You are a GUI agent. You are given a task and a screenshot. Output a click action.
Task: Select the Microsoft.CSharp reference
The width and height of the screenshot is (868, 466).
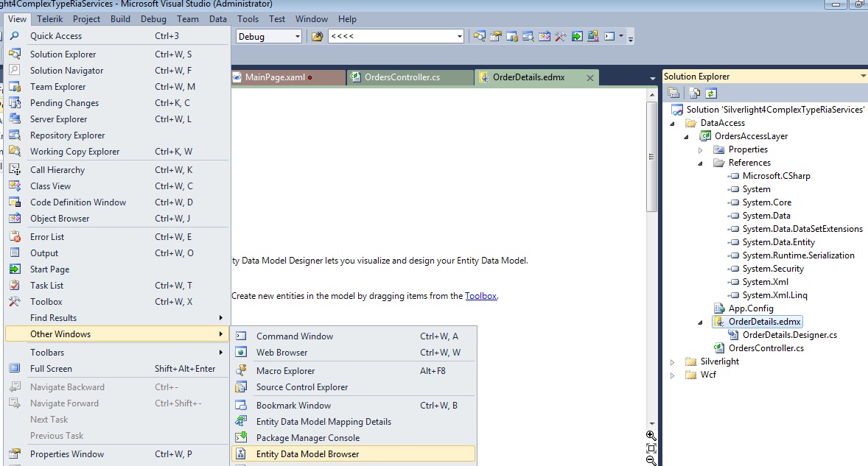[x=776, y=176]
